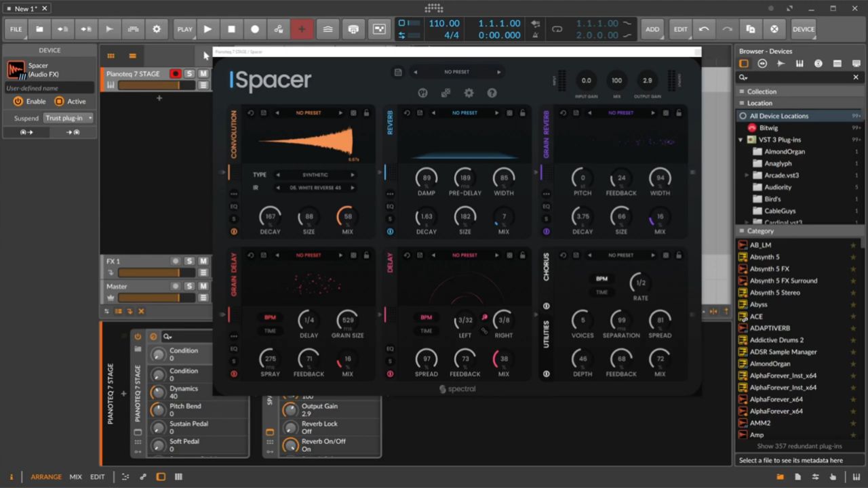
Task: Select the dashboard settings gear in Bitwig's toolbar
Action: coord(156,28)
